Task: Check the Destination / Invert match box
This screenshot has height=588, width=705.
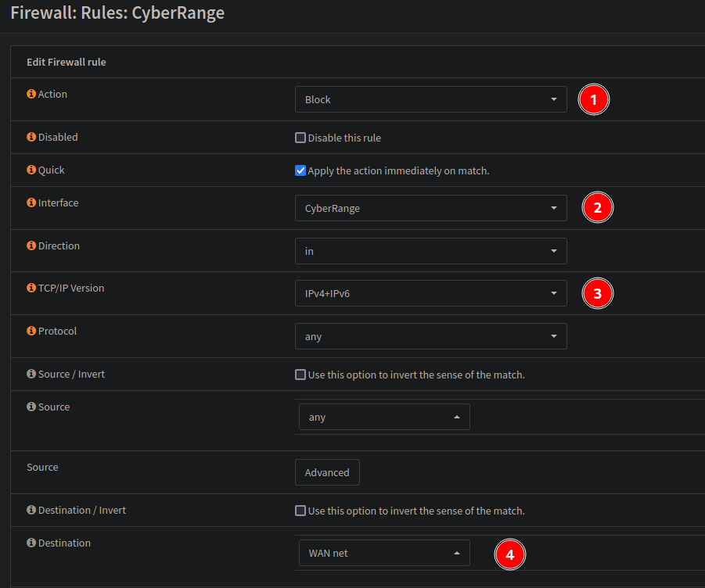Action: [x=300, y=511]
